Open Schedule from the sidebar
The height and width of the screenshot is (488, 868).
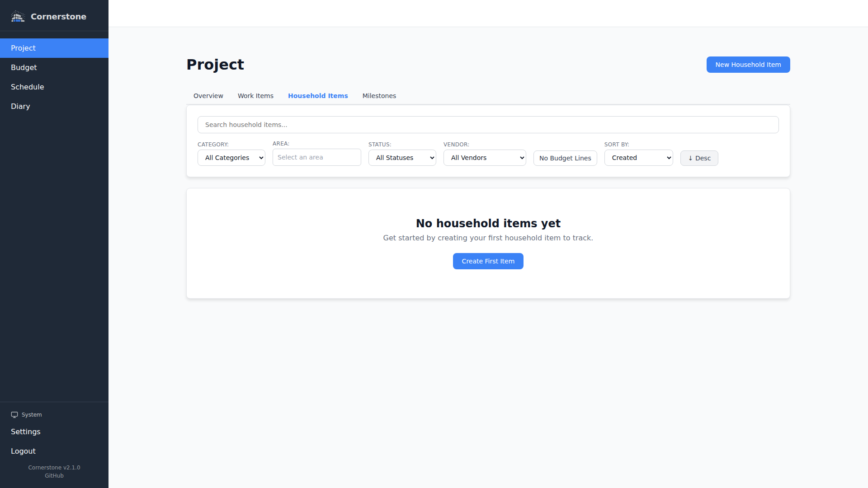click(x=27, y=87)
